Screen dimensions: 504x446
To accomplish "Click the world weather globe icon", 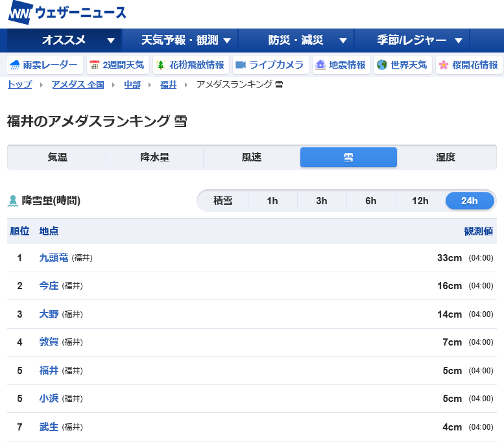I will 382,65.
